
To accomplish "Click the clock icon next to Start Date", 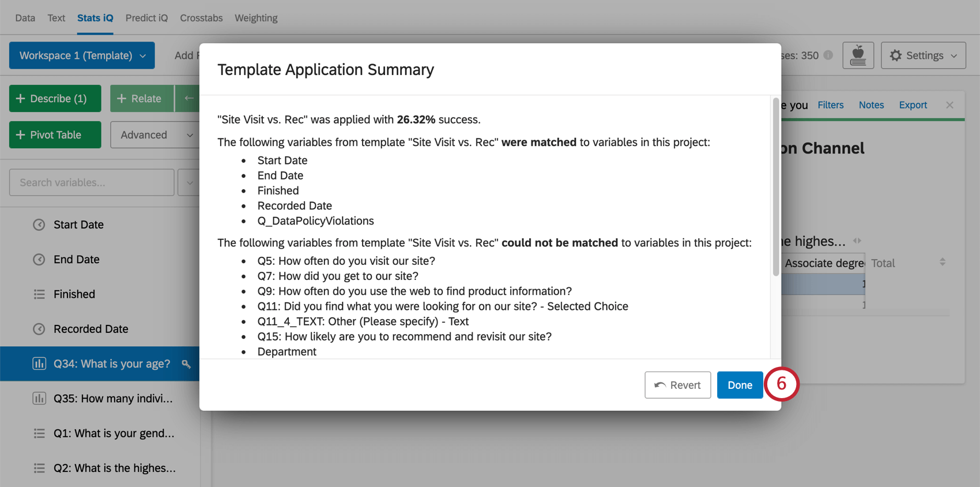I will [x=39, y=225].
